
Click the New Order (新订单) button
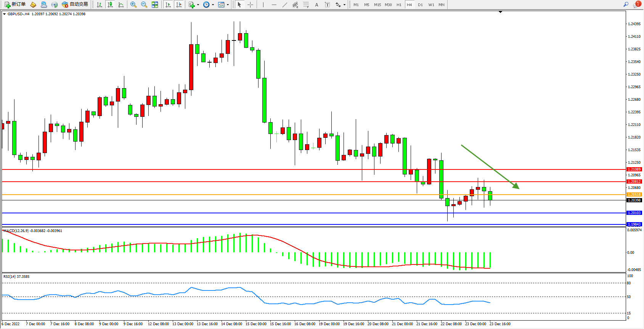15,5
